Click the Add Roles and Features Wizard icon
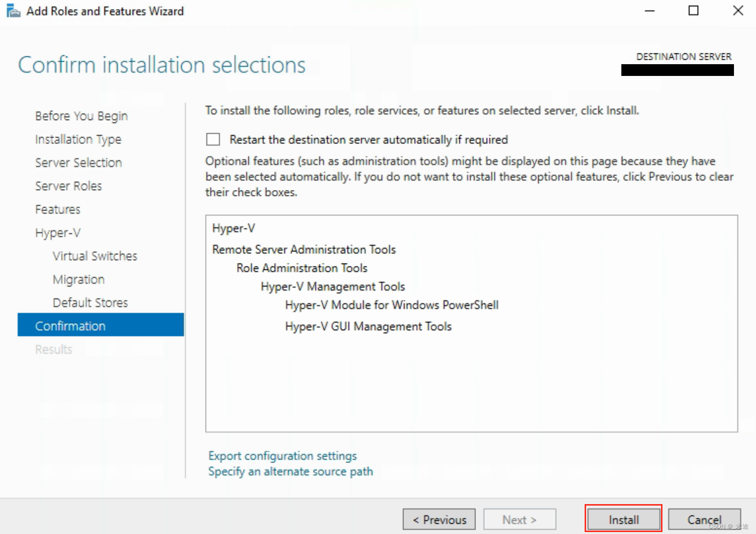The image size is (756, 534). coord(13,10)
